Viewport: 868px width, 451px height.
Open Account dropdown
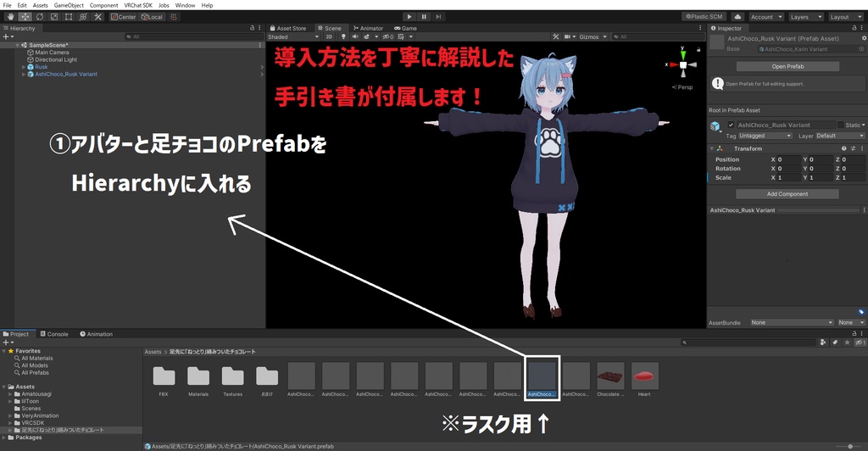click(766, 17)
